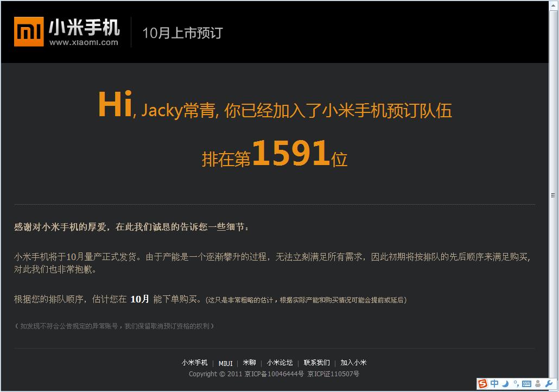Open the 联系我们 footer link

[316, 363]
